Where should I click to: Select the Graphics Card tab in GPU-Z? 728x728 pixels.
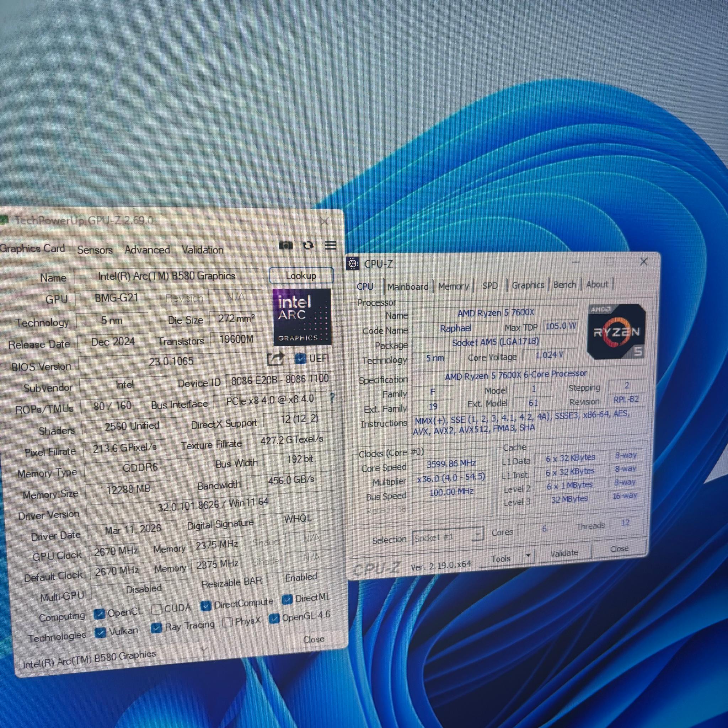[33, 248]
